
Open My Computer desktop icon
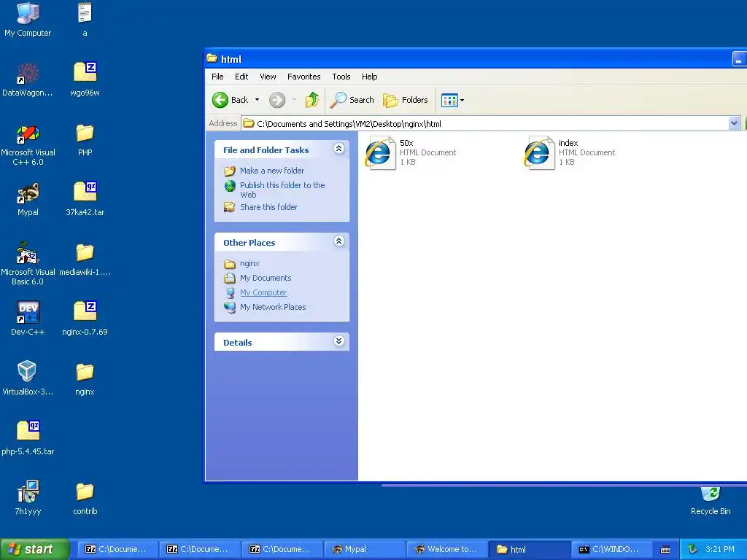pos(28,20)
